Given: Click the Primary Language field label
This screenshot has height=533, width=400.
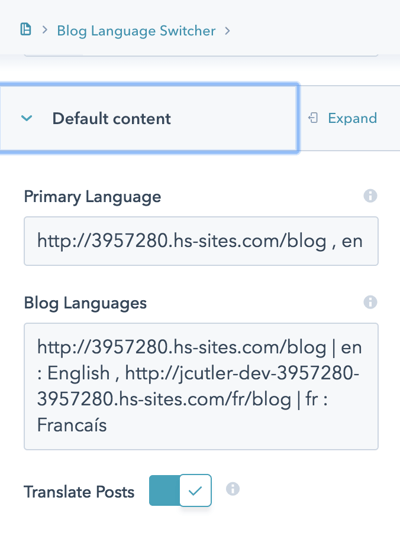Looking at the screenshot, I should click(92, 197).
